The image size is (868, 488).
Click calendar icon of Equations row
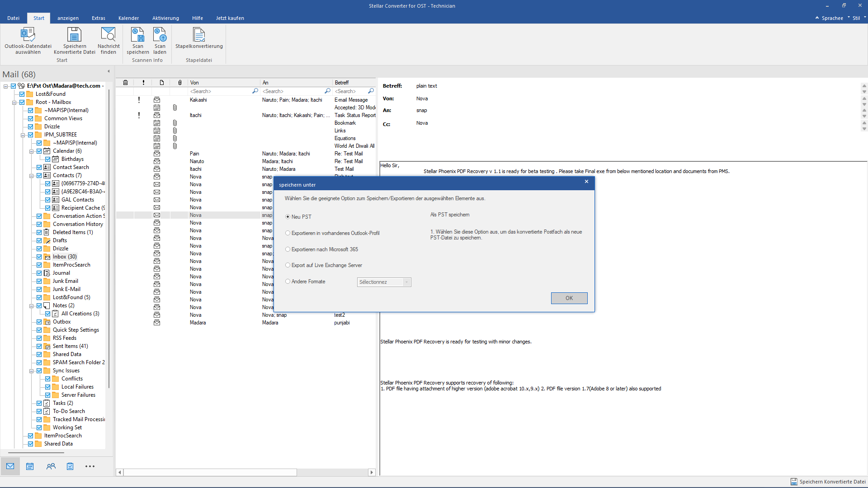coord(157,138)
